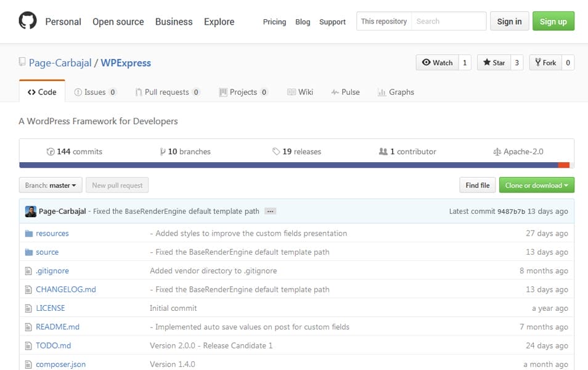The height and width of the screenshot is (370, 588).
Task: Open the Pulse tab
Action: [345, 92]
